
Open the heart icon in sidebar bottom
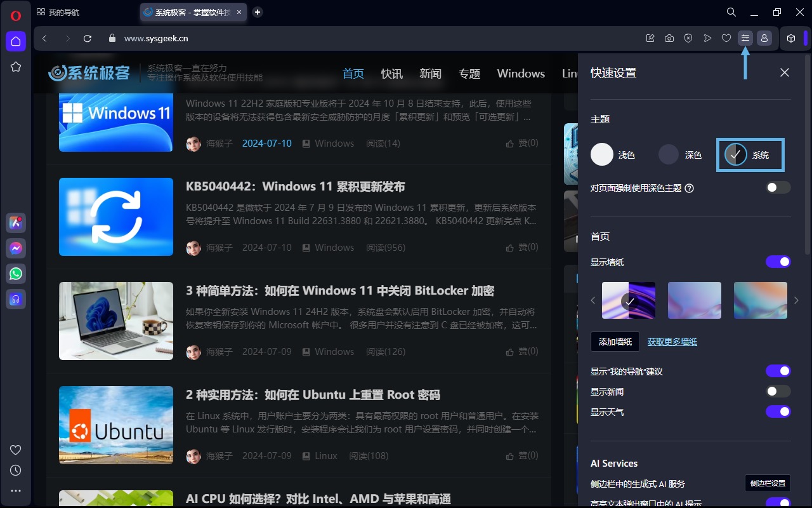[x=16, y=450]
